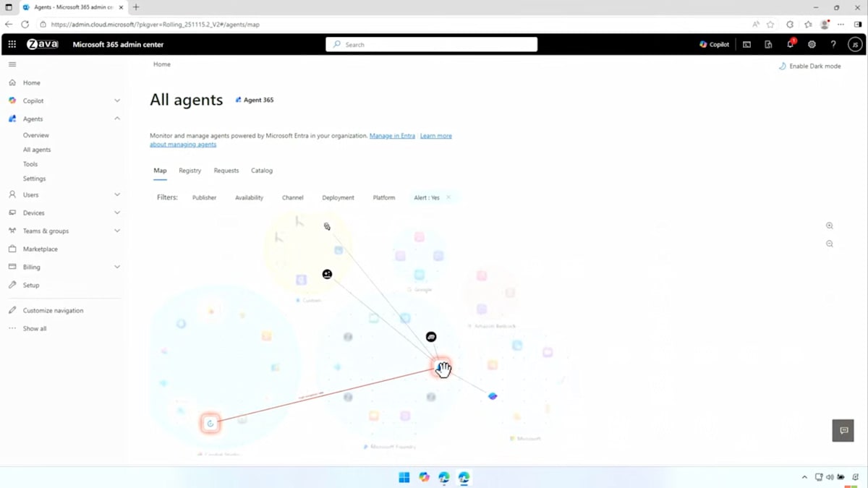The image size is (868, 488).
Task: Open the Windows Start button
Action: (x=404, y=477)
